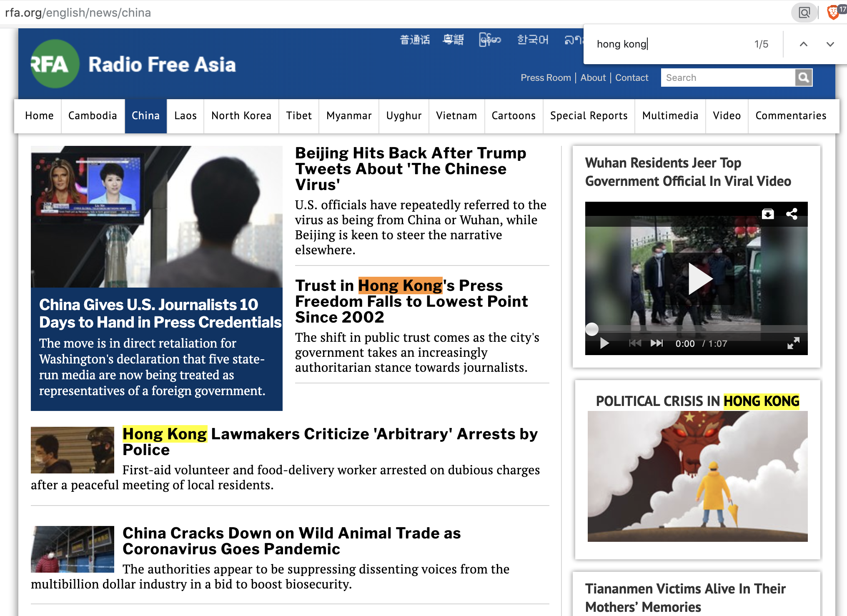Click the Brave shield icon

pyautogui.click(x=832, y=12)
